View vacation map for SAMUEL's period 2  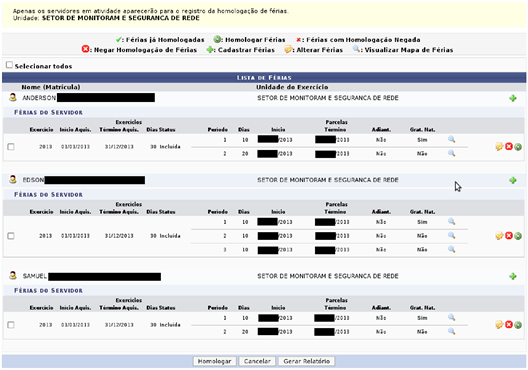point(452,332)
